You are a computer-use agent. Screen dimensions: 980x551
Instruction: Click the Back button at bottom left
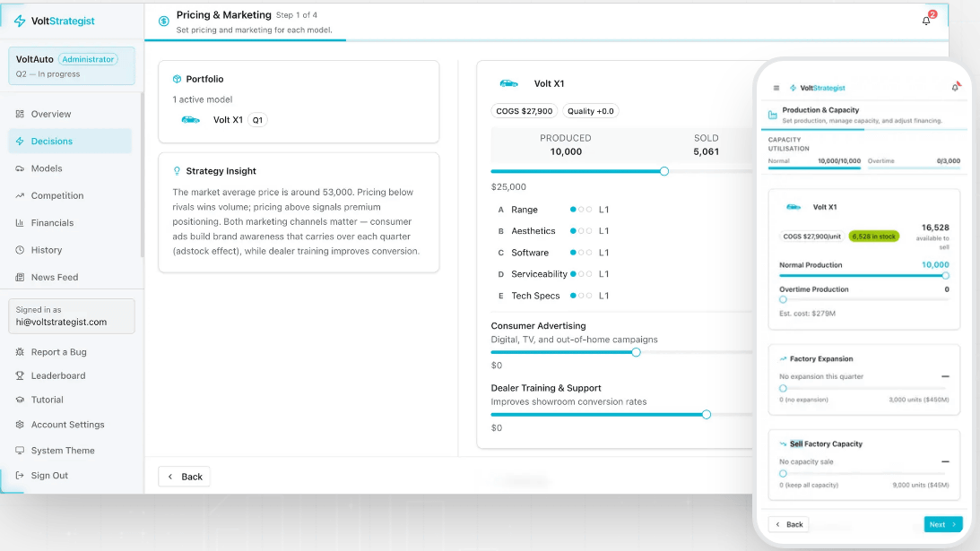(x=184, y=477)
